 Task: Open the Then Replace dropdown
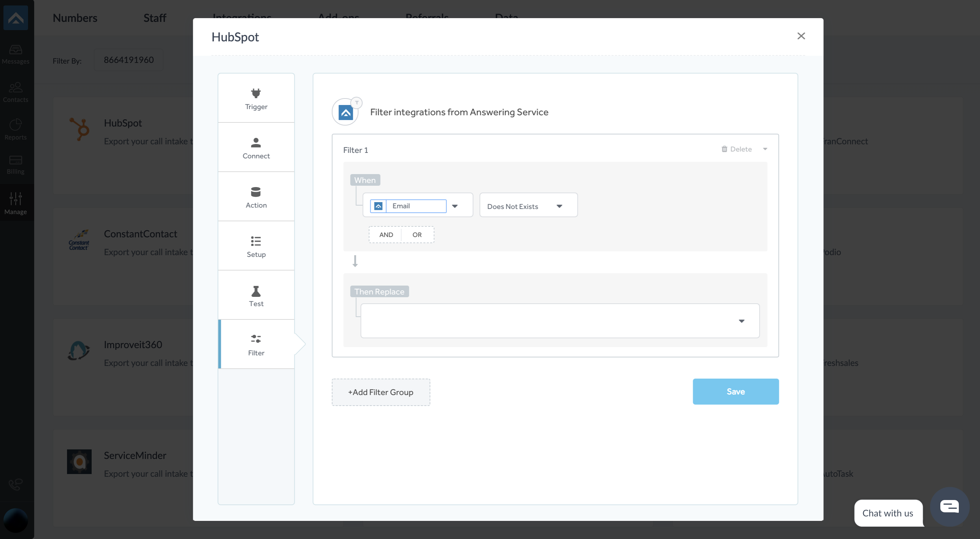(560, 321)
